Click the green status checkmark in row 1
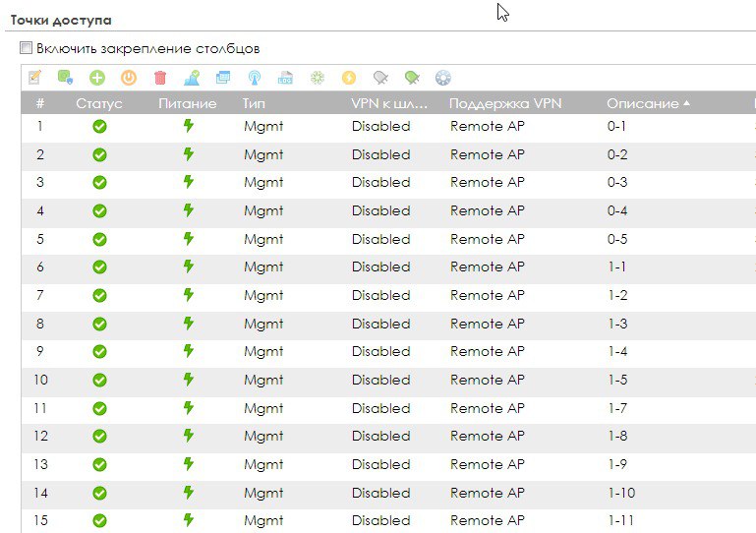The height and width of the screenshot is (533, 756). pos(100,127)
